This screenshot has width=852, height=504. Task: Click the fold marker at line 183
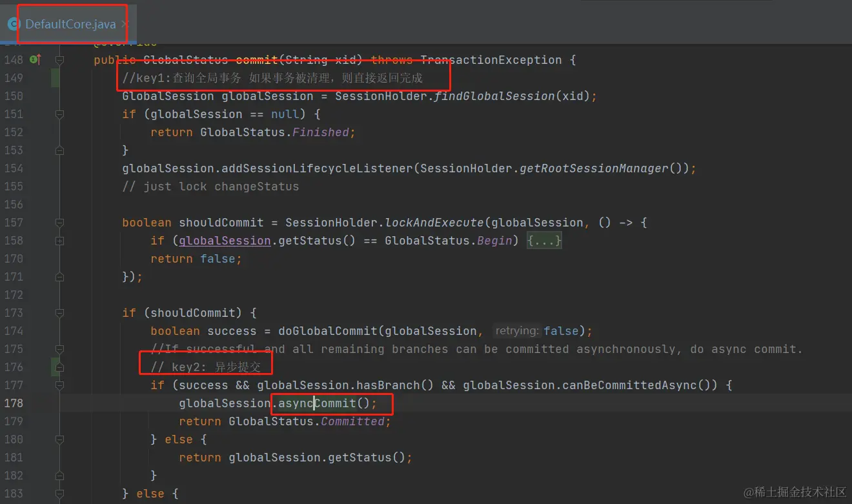[60, 494]
